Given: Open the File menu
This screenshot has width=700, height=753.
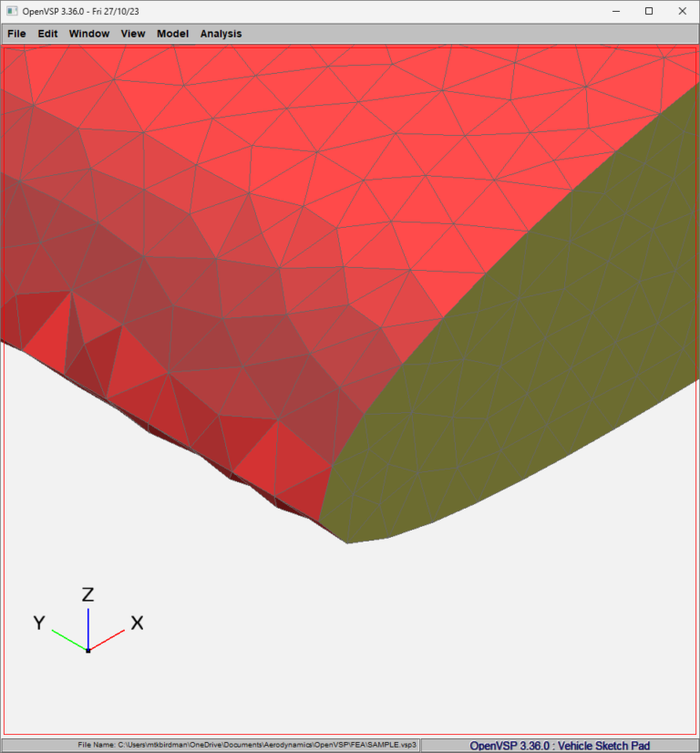Looking at the screenshot, I should tap(16, 34).
